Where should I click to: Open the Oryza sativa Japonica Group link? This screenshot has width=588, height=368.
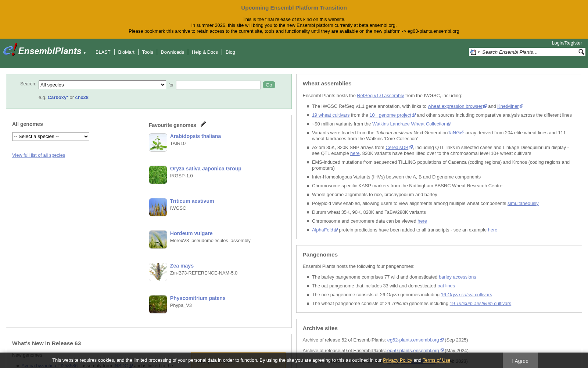205,169
